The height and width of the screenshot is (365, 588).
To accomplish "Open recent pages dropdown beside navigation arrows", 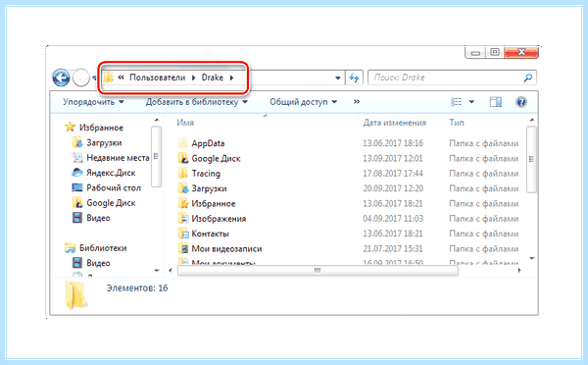I will click(94, 78).
